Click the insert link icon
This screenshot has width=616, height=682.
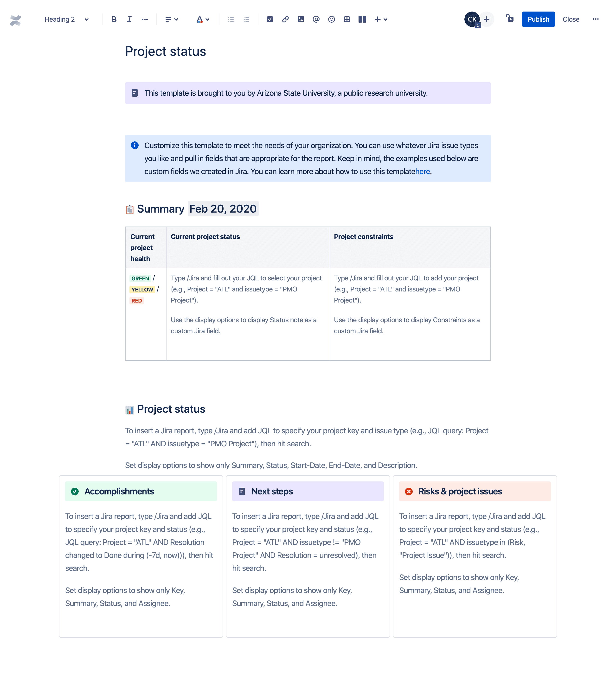pos(285,19)
